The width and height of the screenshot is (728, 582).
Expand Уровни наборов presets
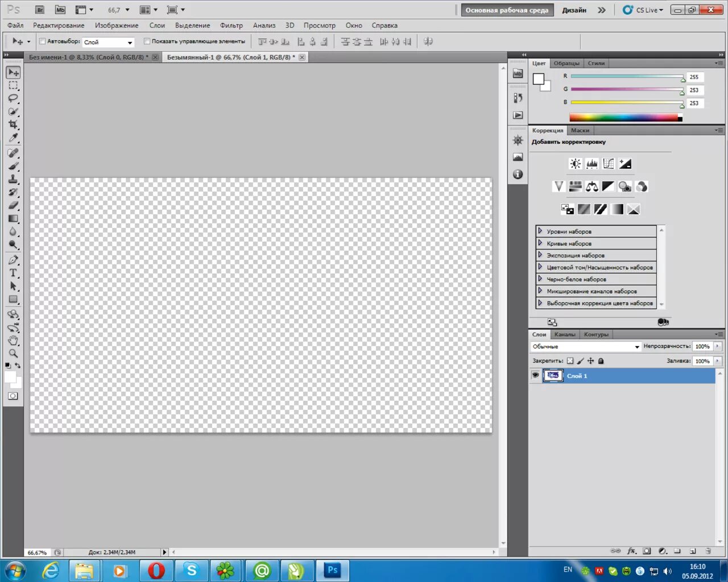[x=540, y=231]
